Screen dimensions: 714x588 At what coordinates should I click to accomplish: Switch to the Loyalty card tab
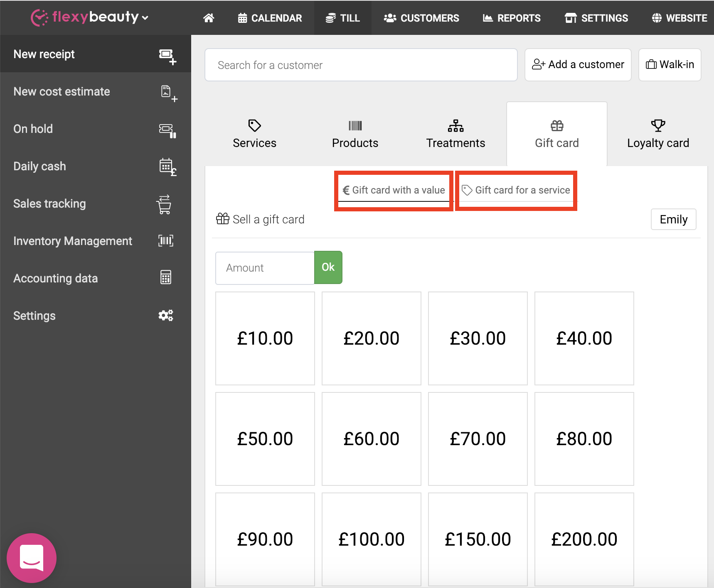(x=658, y=134)
